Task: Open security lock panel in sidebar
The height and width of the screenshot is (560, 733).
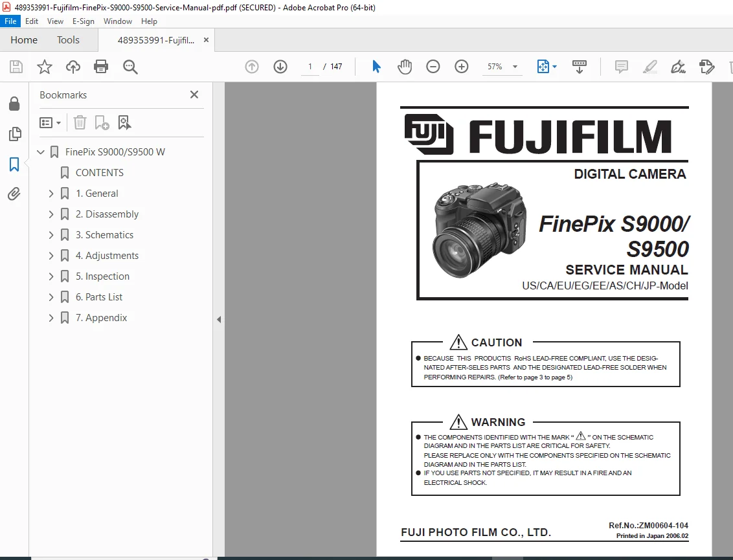Action: (14, 104)
